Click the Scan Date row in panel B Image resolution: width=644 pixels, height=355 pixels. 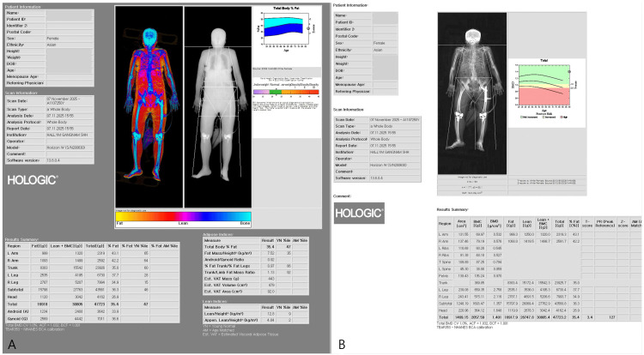click(378, 120)
